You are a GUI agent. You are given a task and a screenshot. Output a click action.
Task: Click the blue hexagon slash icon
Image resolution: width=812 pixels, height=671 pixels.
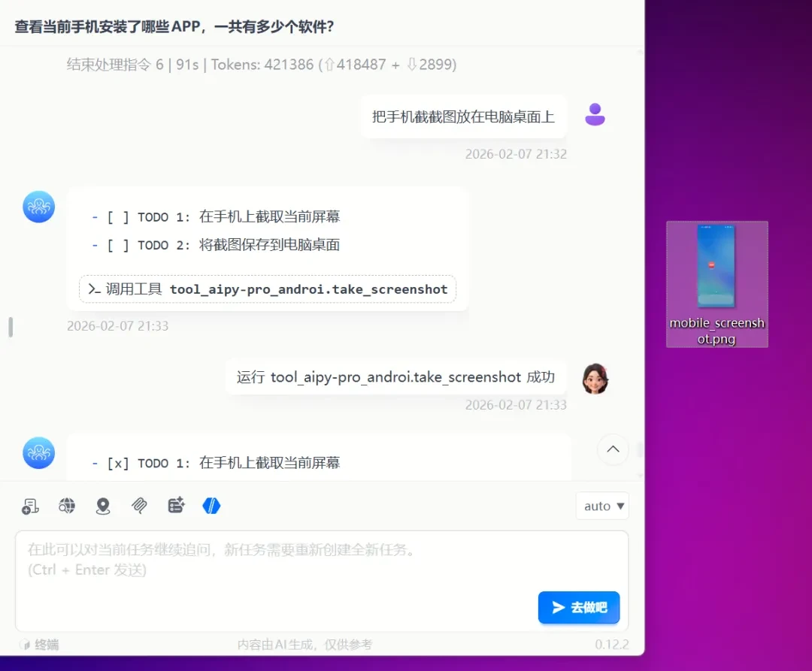point(211,506)
